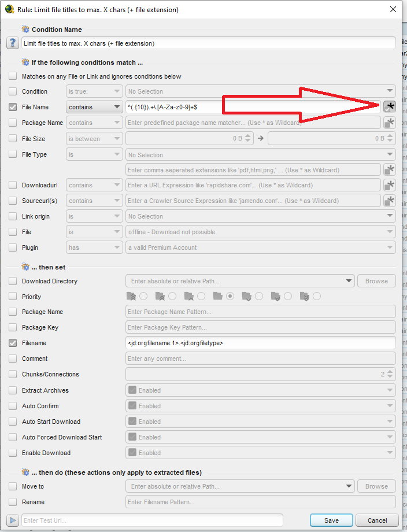
Task: Toggle regex button on File Name row
Action: tap(390, 106)
